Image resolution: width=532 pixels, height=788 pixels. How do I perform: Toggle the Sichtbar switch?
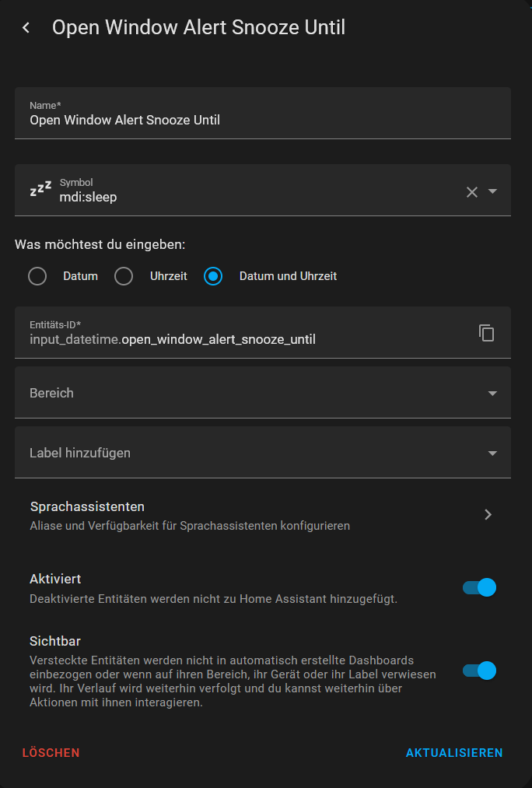479,671
